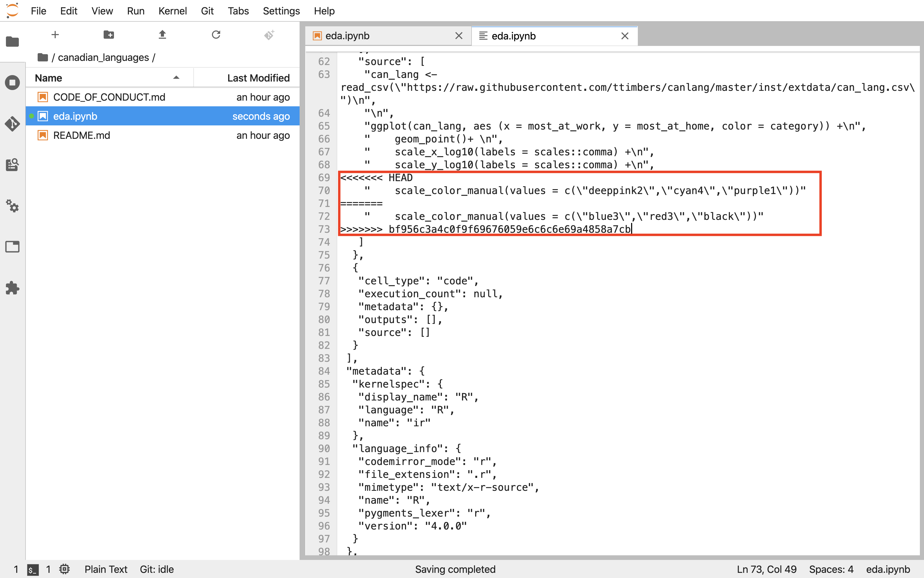Viewport: 924px width, 578px height.
Task: Close the first eda.ipynb notebook tab
Action: [459, 36]
